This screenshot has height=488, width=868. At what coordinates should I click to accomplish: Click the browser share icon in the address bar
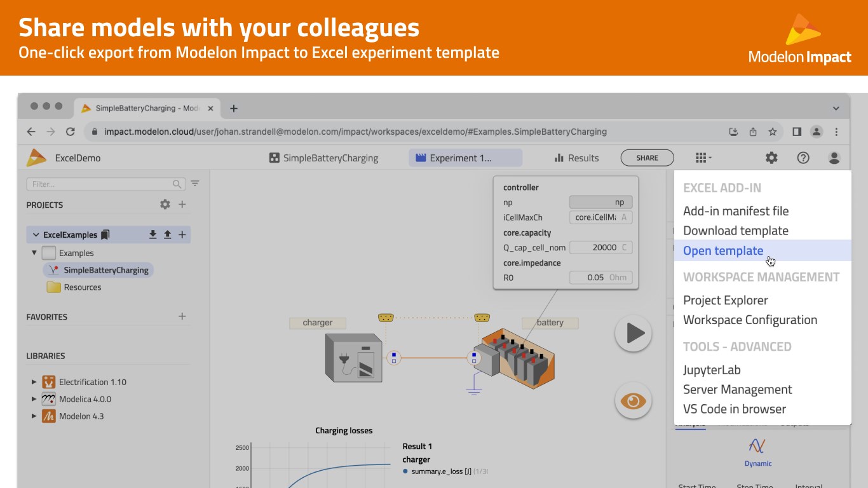coord(753,132)
